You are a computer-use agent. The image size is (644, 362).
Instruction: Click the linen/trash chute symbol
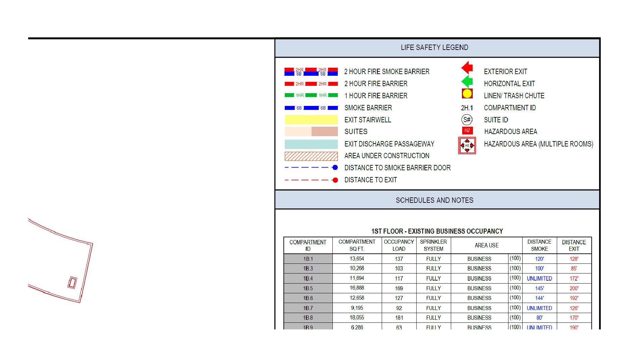(467, 94)
